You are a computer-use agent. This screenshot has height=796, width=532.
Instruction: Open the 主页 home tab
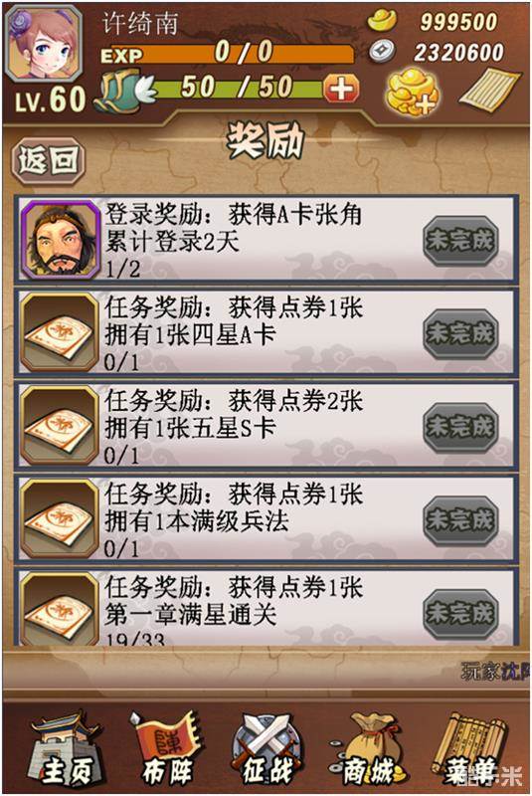66,750
